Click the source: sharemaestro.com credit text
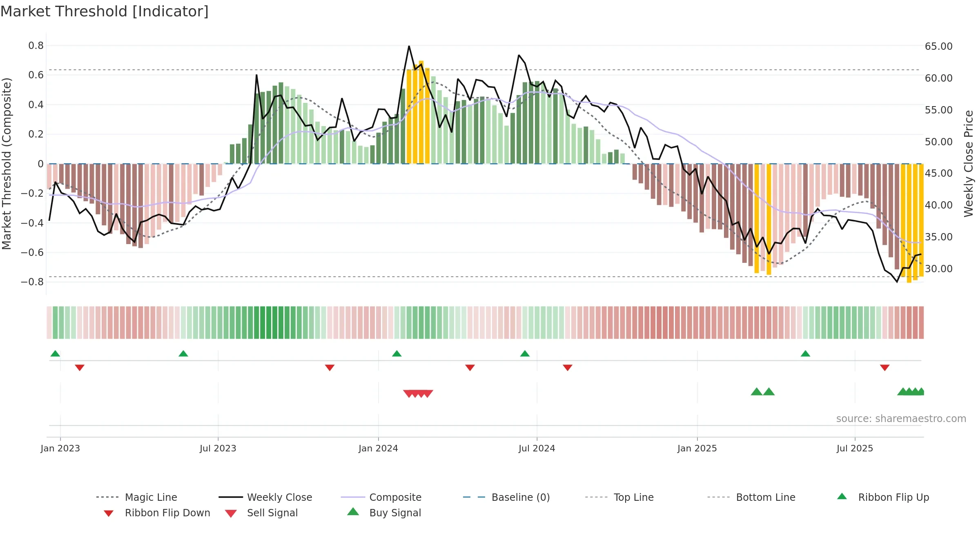 [901, 418]
